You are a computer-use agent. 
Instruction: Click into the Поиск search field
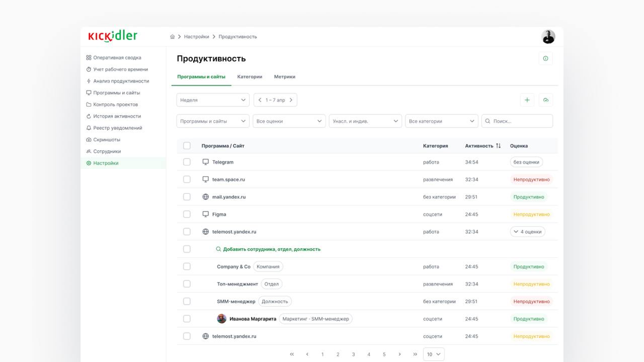[517, 121]
